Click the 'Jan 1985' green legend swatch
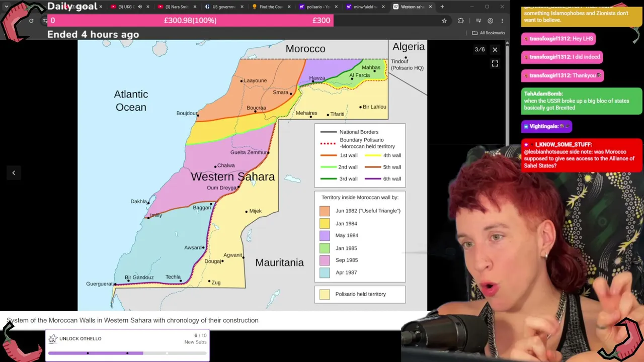Image resolution: width=644 pixels, height=362 pixels. [x=325, y=248]
